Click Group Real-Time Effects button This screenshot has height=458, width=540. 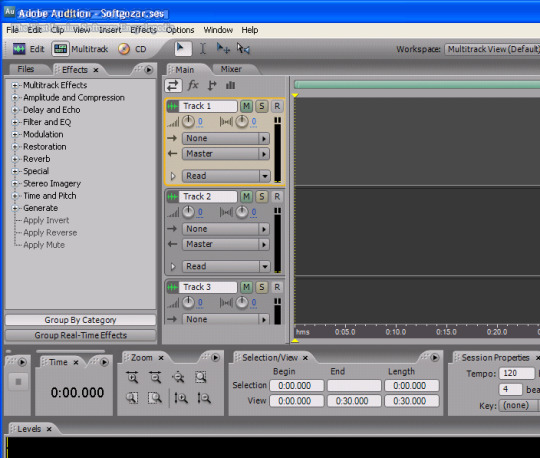[x=81, y=335]
